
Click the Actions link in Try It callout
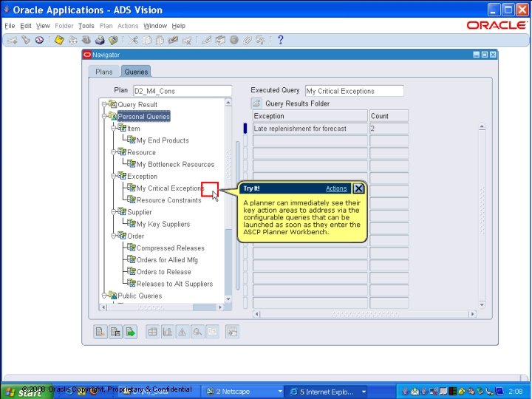tap(336, 188)
